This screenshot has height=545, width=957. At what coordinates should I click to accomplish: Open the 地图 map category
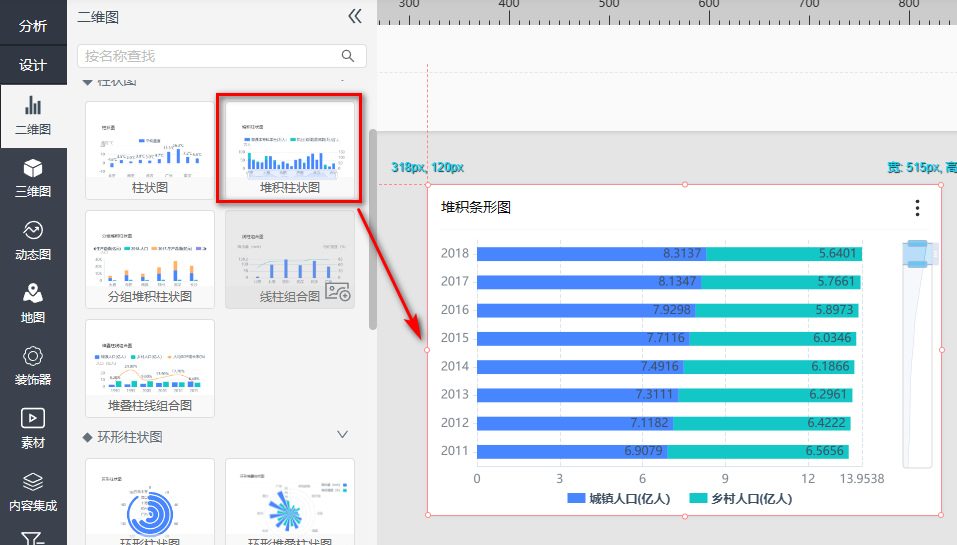(x=33, y=303)
